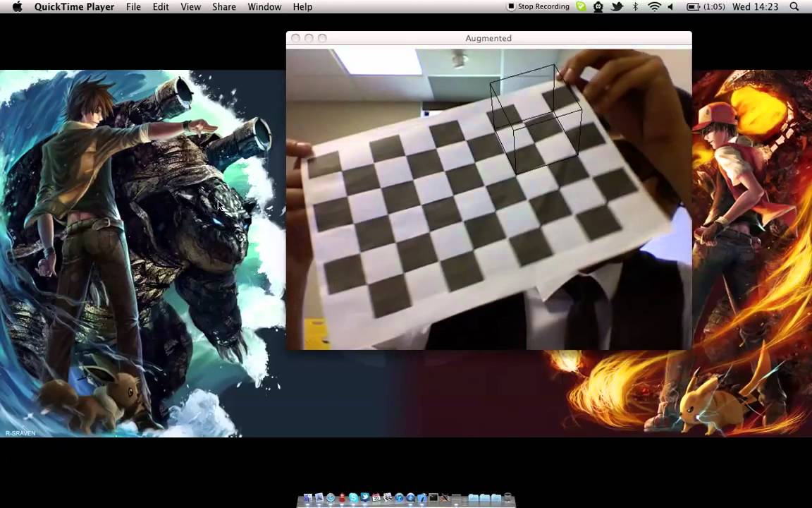The image size is (812, 508).
Task: Open the Edit menu
Action: [161, 7]
